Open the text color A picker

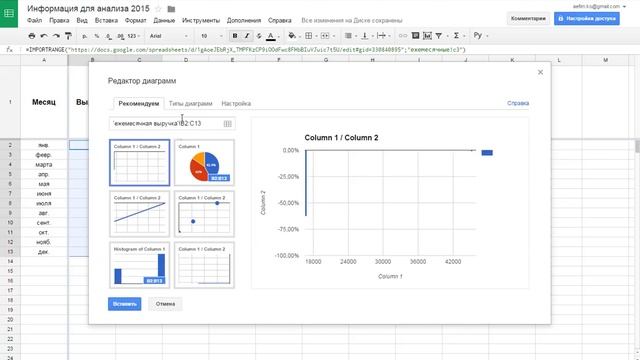point(272,36)
